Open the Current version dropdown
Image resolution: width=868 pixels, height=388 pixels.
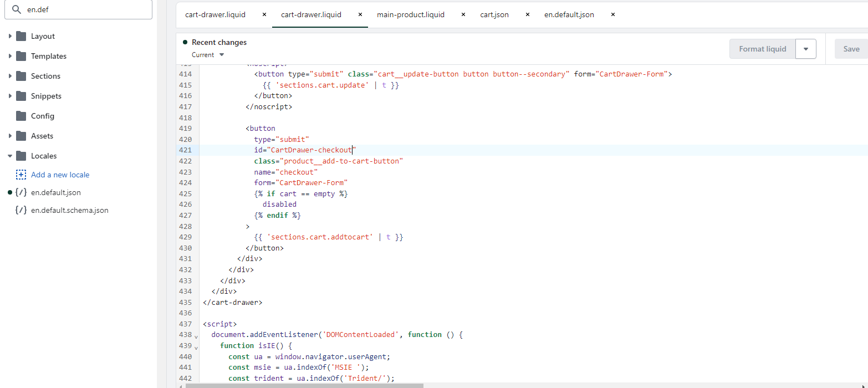[208, 55]
